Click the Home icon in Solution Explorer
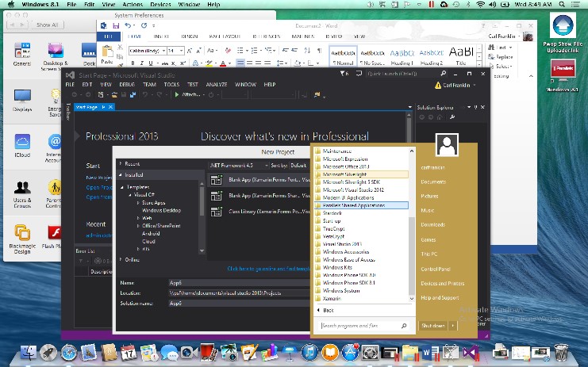This screenshot has width=588, height=367. (439, 117)
